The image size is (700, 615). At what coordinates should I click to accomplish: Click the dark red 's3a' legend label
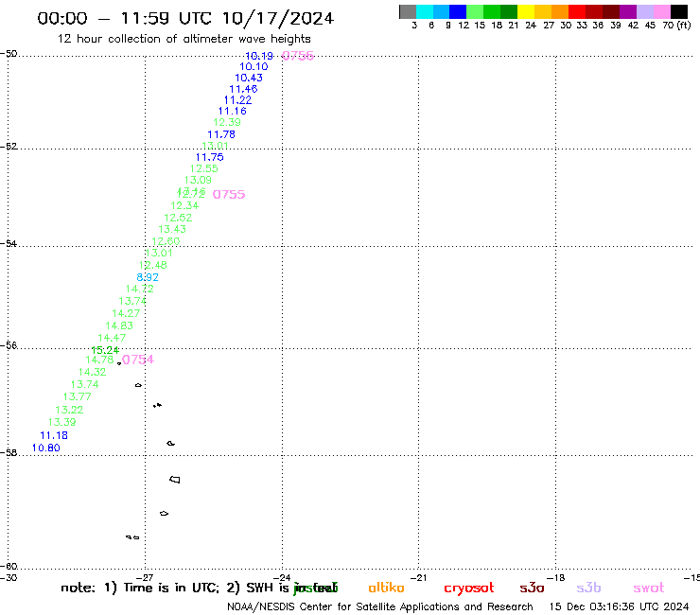point(532,588)
